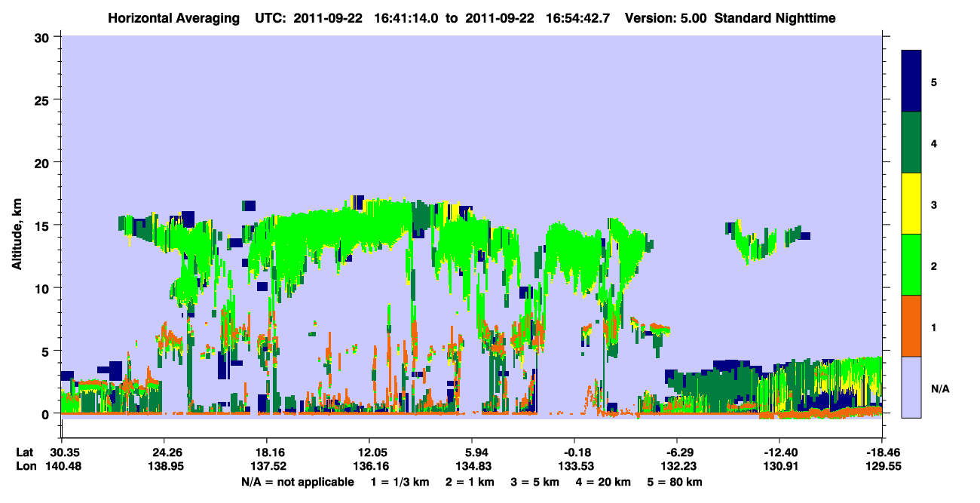Click the lavender N/A colorbar segment
Image resolution: width=980 pixels, height=503 pixels.
tap(911, 387)
